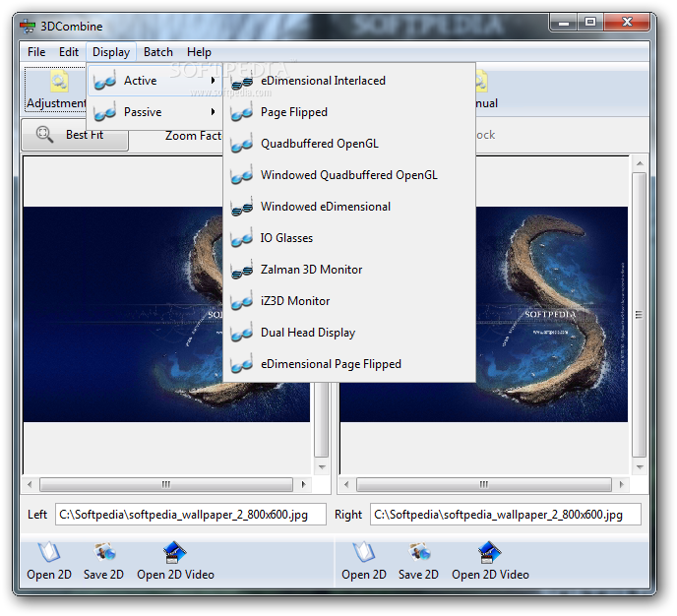Open the File menu

36,52
